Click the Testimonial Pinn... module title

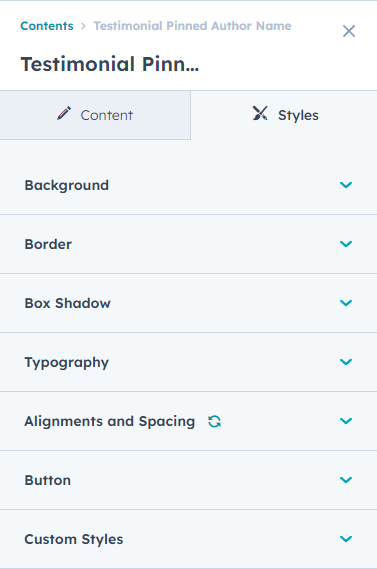(110, 64)
